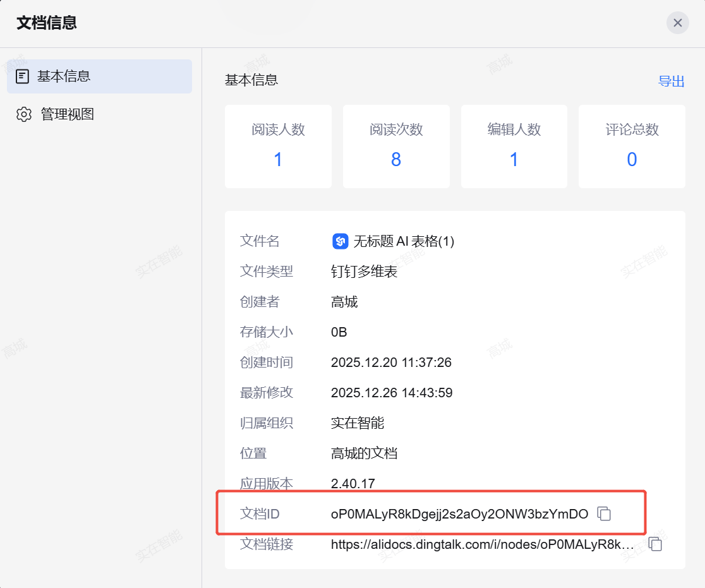This screenshot has width=705, height=588.
Task: Click the location value 高城的文档
Action: tap(364, 453)
